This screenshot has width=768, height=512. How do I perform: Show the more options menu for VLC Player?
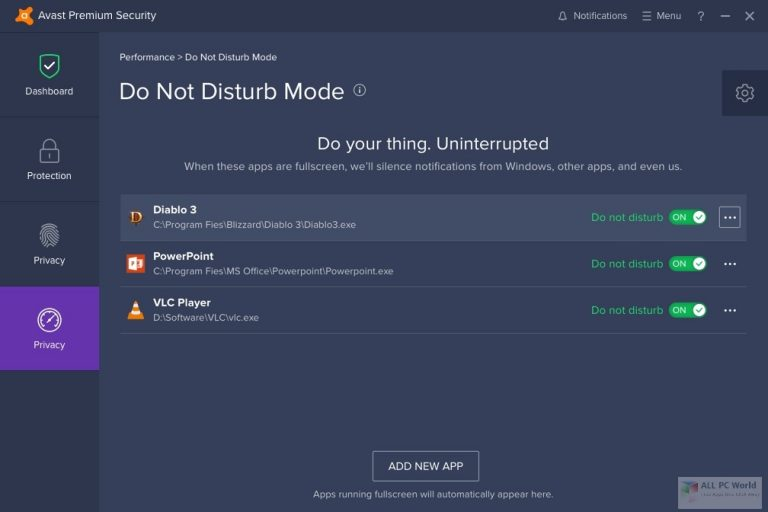coord(730,310)
